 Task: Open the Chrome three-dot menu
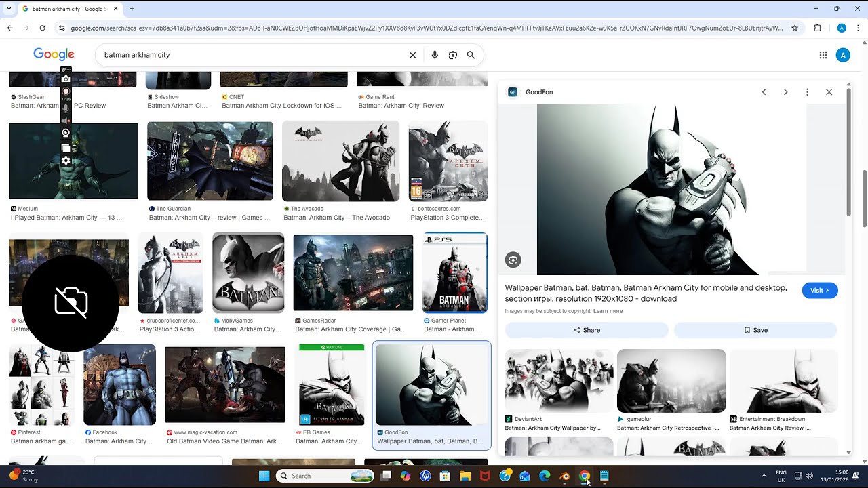tap(859, 28)
